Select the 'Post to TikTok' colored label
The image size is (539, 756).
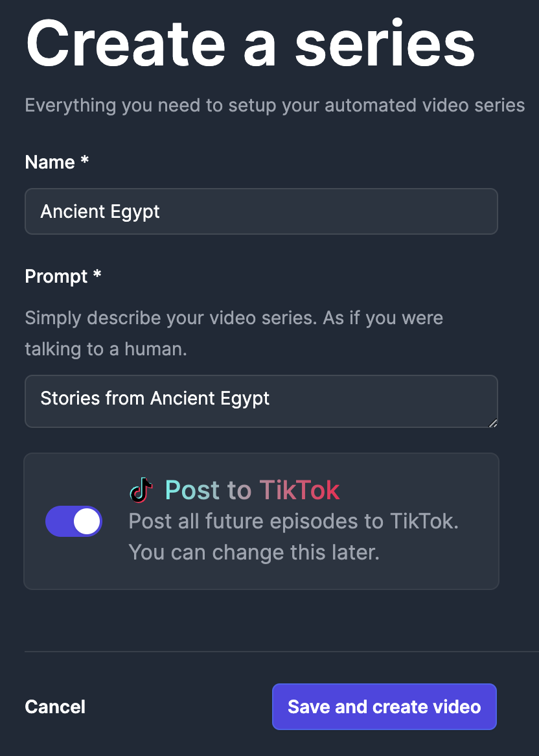(252, 490)
